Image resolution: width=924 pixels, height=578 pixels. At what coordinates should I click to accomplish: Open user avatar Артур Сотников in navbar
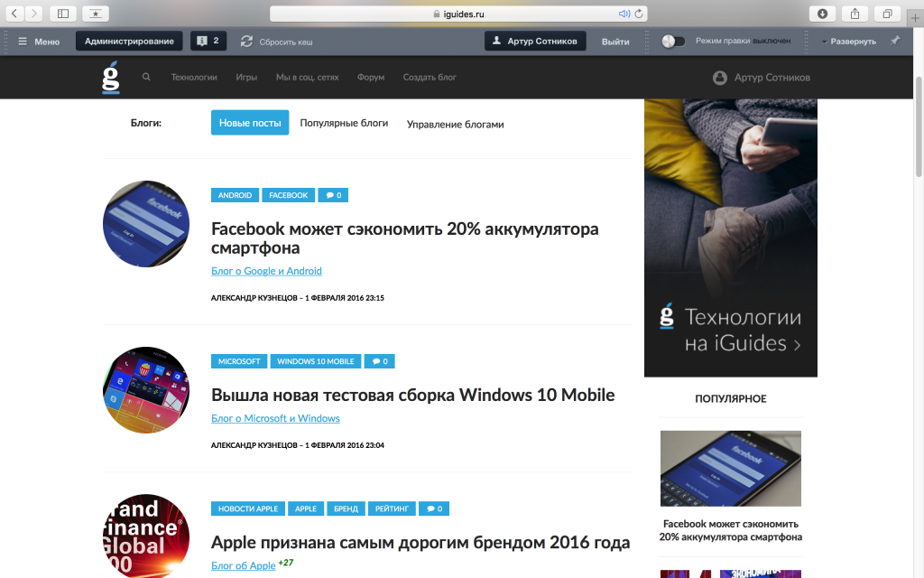(762, 78)
